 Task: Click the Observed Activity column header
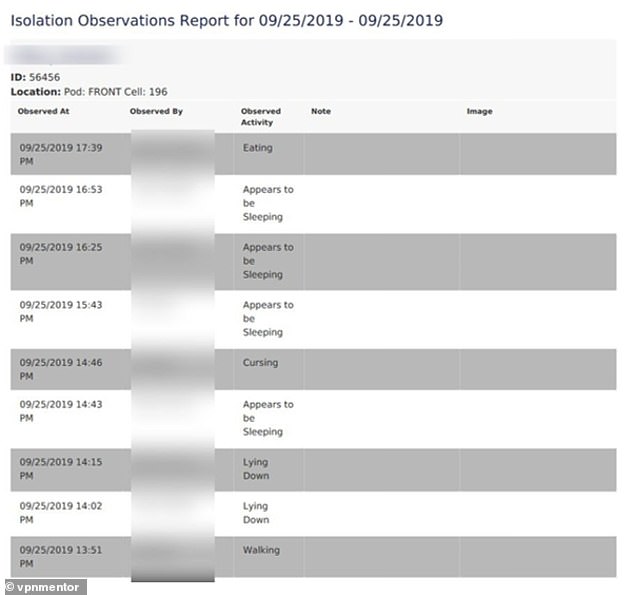(261, 117)
